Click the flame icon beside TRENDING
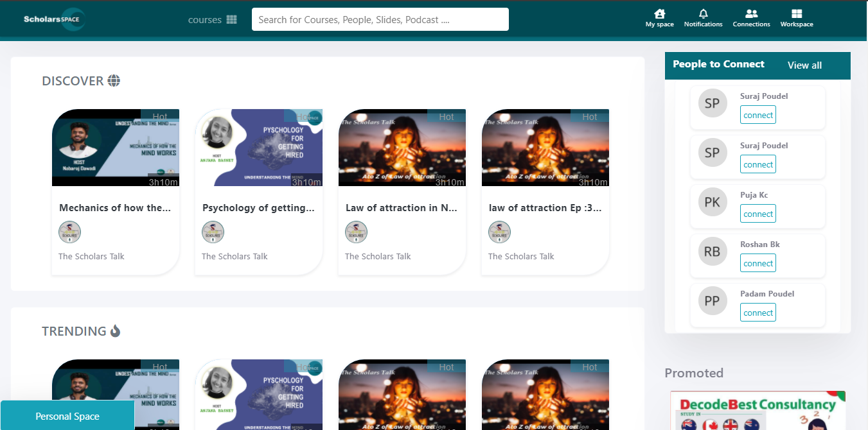The width and height of the screenshot is (868, 430). tap(115, 331)
